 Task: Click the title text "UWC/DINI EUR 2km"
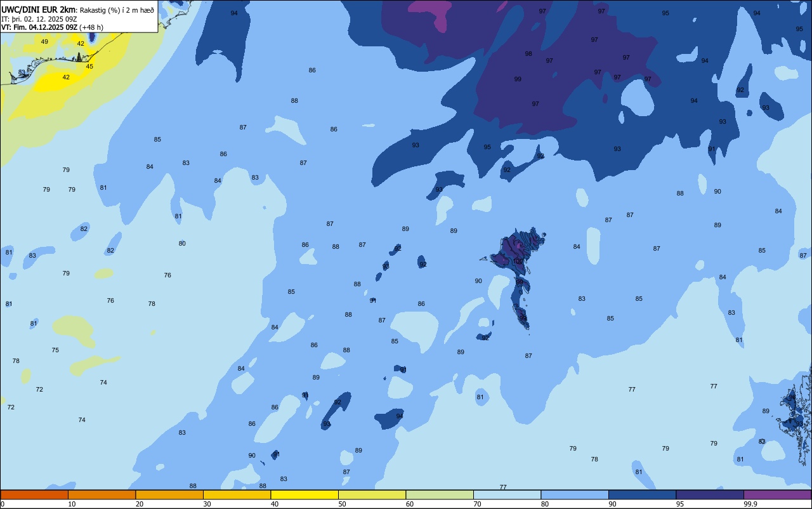[39, 10]
